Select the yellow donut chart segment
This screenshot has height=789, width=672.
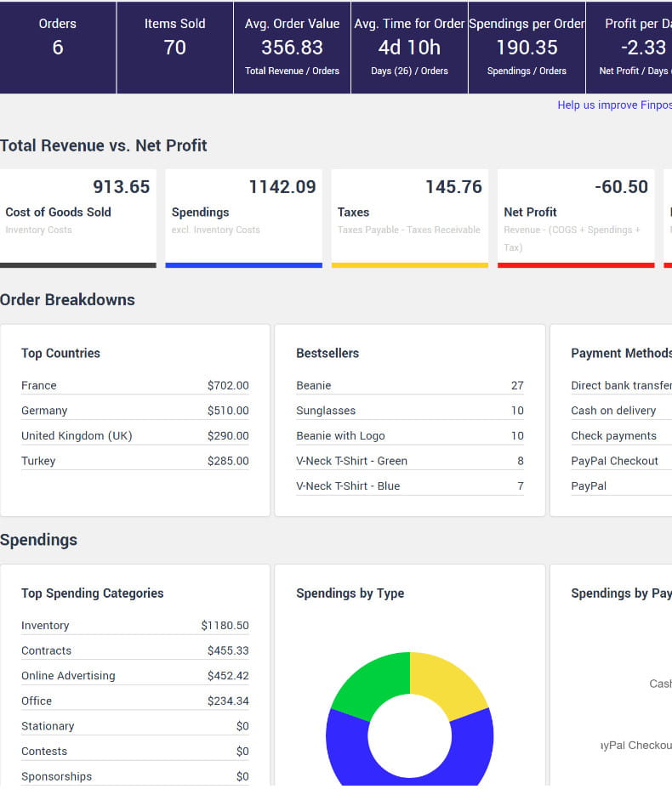448,680
